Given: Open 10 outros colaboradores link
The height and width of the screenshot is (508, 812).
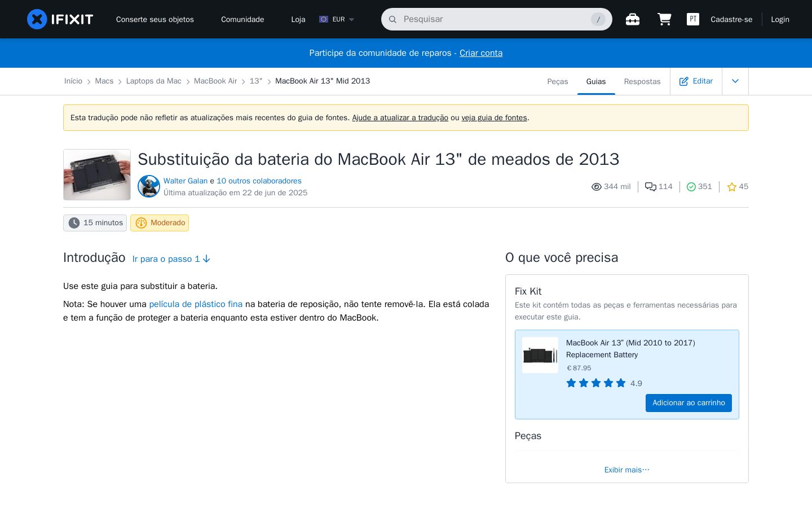Looking at the screenshot, I should [x=259, y=181].
